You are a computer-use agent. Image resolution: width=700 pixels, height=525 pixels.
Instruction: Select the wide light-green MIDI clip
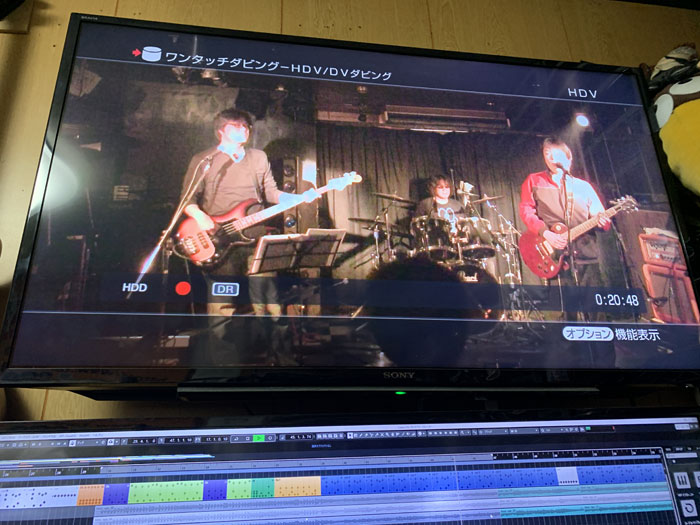(x=166, y=491)
